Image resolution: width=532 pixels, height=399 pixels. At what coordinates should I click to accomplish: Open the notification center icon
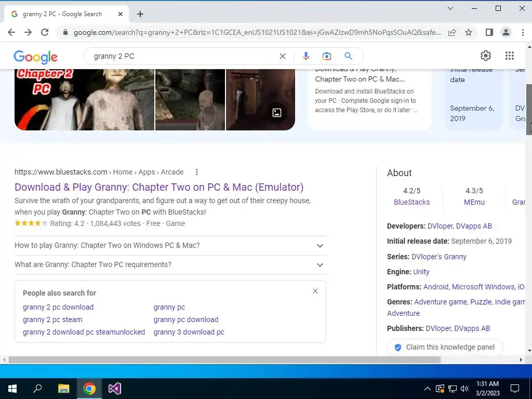[515, 389]
